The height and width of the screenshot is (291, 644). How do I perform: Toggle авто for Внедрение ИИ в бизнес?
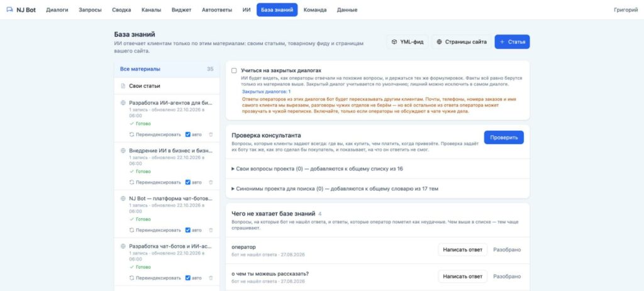point(187,182)
